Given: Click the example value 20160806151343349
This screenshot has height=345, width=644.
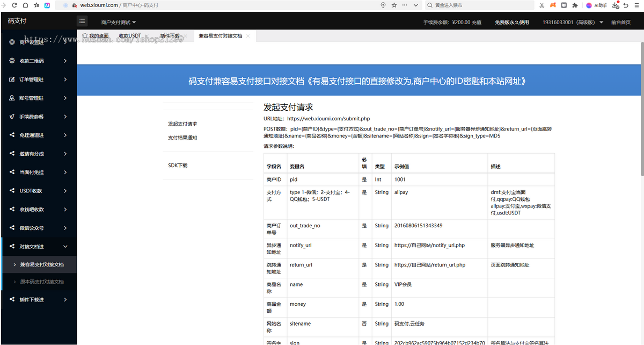Looking at the screenshot, I should tap(418, 226).
